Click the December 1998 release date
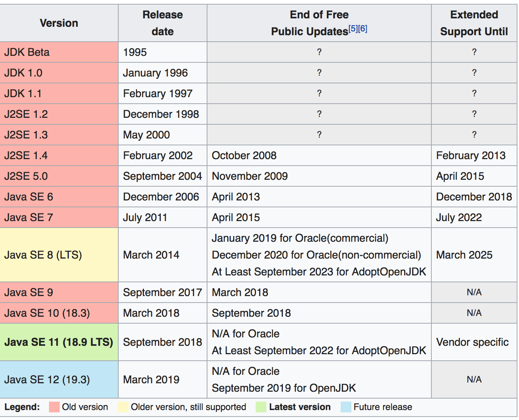This screenshot has height=420, width=519. [x=161, y=114]
